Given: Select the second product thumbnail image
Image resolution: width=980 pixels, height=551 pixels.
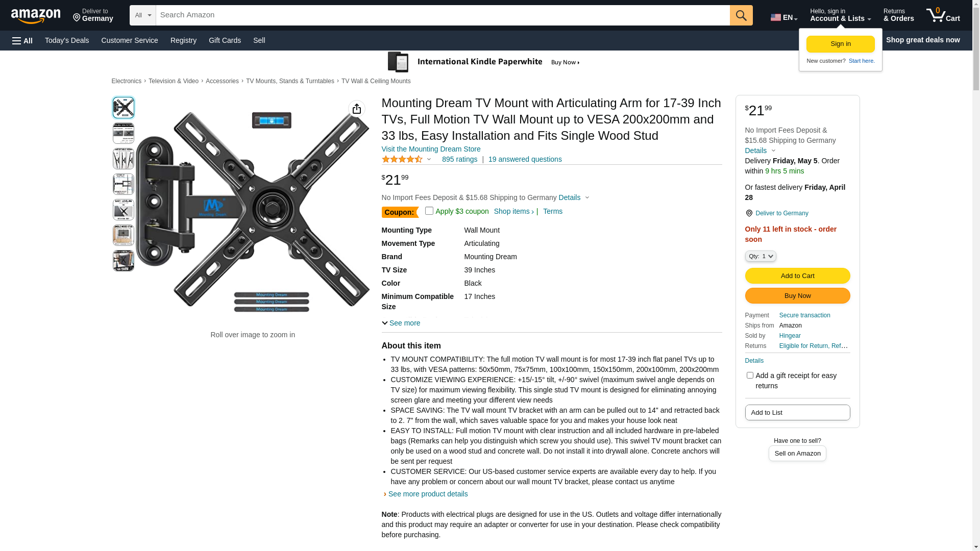Looking at the screenshot, I should 123,133.
